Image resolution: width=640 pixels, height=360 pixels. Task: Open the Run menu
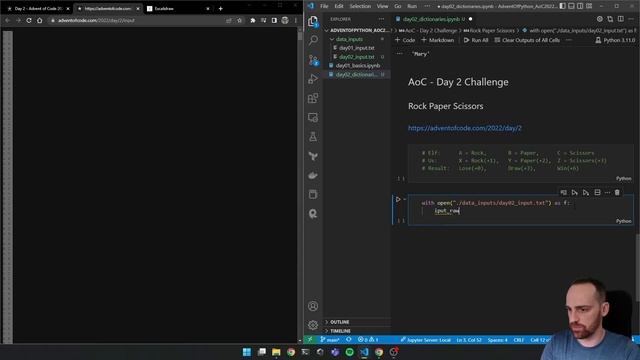[x=412, y=6]
